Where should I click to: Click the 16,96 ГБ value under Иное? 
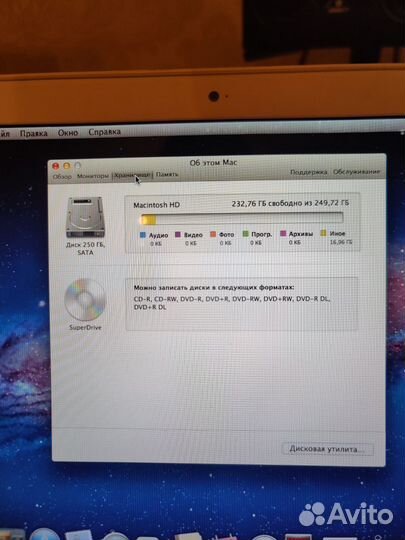341,242
